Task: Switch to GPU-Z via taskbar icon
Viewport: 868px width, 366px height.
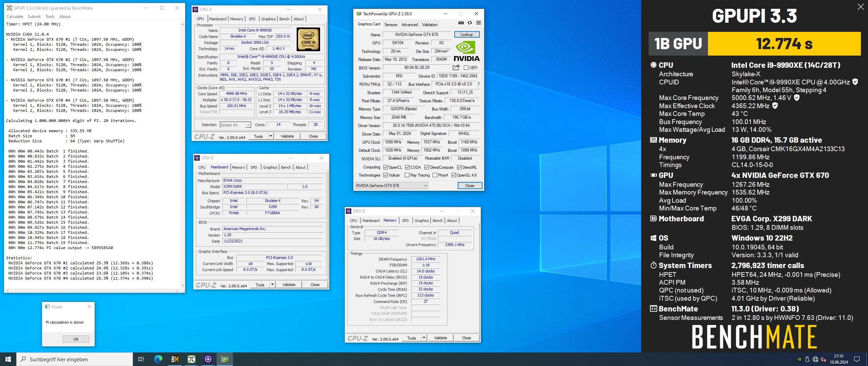Action: (x=224, y=359)
